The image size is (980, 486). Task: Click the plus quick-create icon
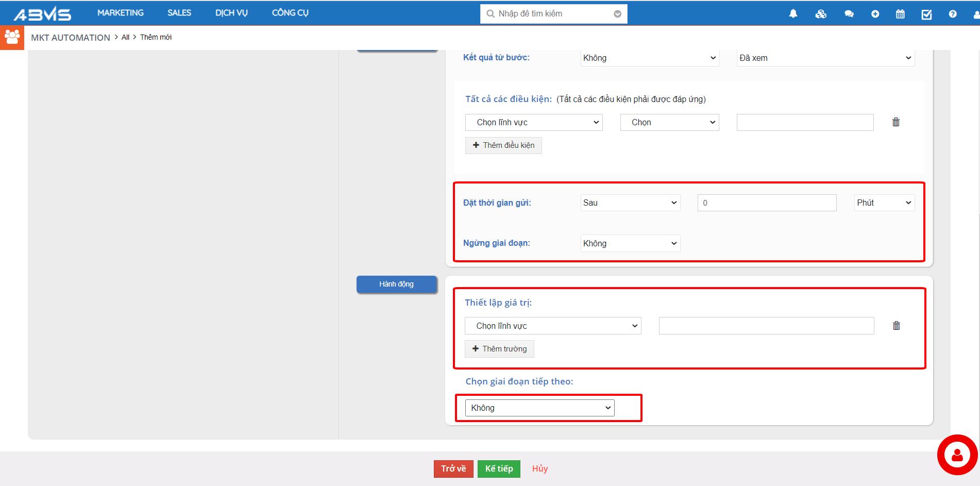875,14
